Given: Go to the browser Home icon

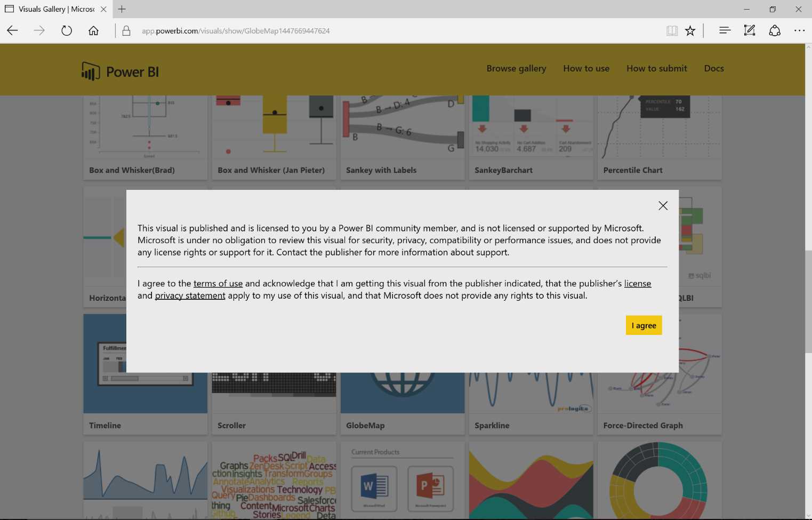Looking at the screenshot, I should click(93, 31).
